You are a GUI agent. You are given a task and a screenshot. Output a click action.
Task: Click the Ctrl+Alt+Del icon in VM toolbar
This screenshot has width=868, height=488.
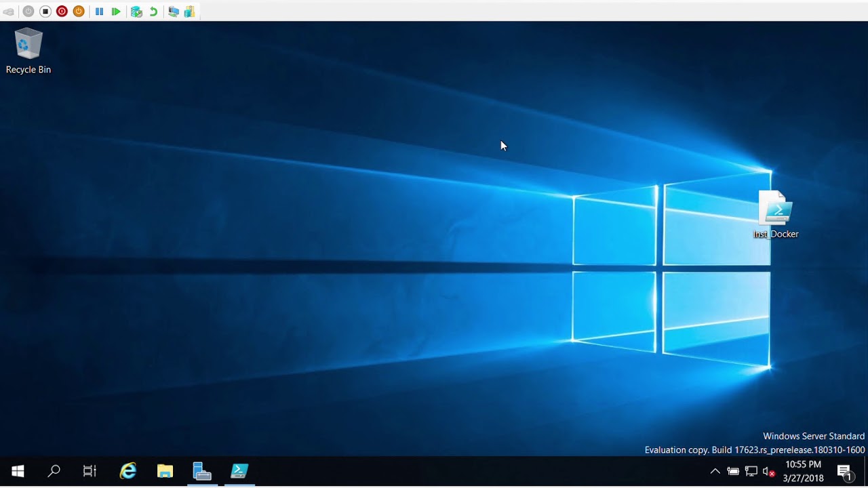tap(9, 12)
